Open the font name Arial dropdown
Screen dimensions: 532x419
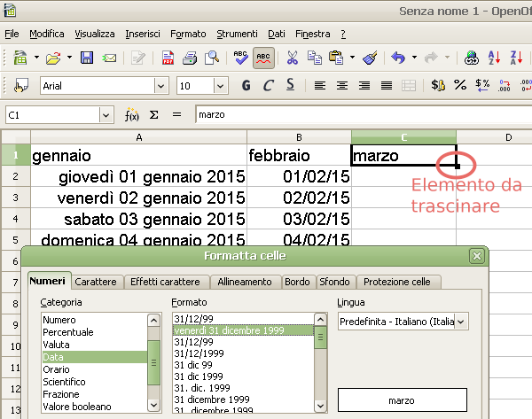pos(161,86)
